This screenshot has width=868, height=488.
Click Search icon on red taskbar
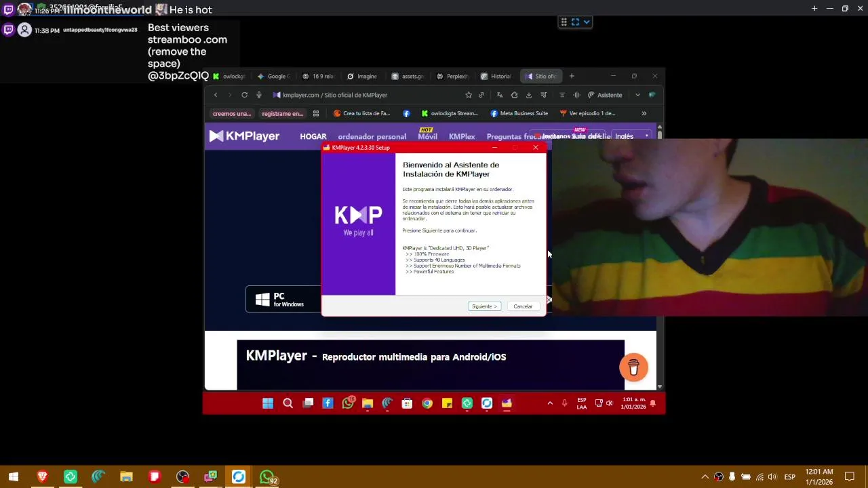[288, 404]
